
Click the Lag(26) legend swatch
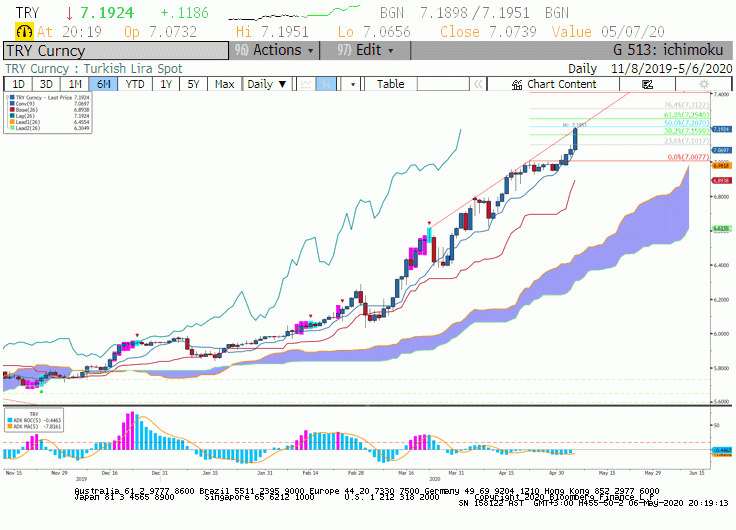pyautogui.click(x=12, y=115)
